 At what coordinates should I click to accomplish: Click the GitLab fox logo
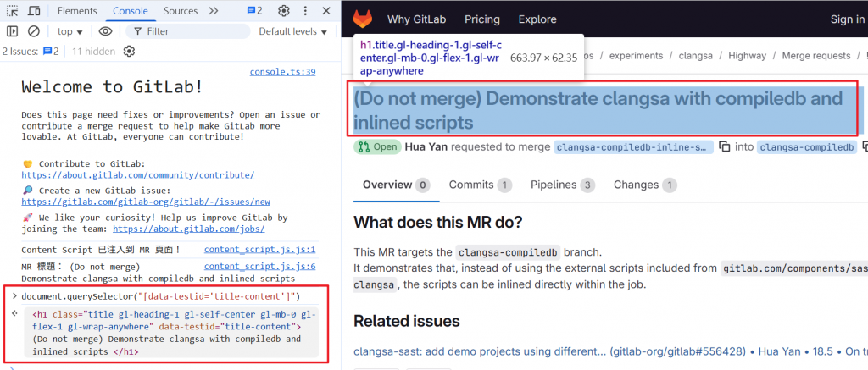pyautogui.click(x=363, y=19)
